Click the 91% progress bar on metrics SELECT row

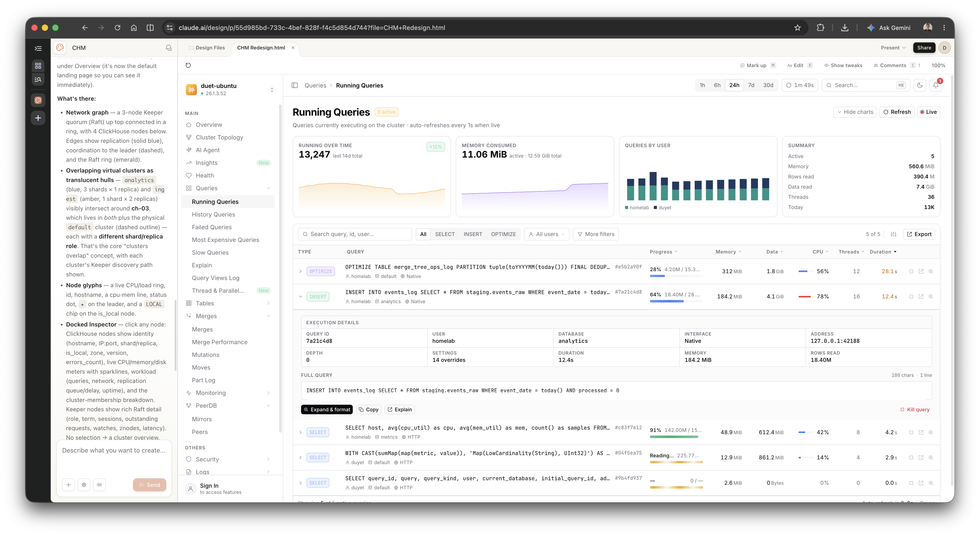pos(676,437)
